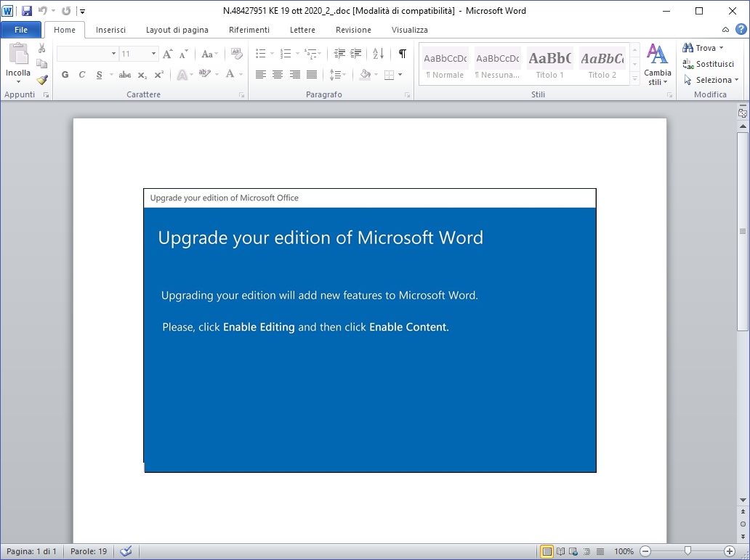Toggle italic with the C button
The width and height of the screenshot is (750, 560).
82,75
